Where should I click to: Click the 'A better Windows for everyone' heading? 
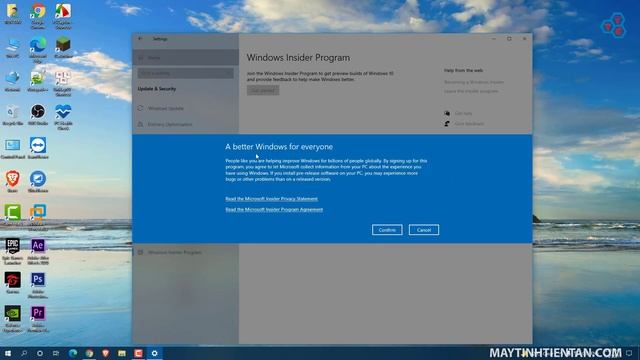pos(279,147)
